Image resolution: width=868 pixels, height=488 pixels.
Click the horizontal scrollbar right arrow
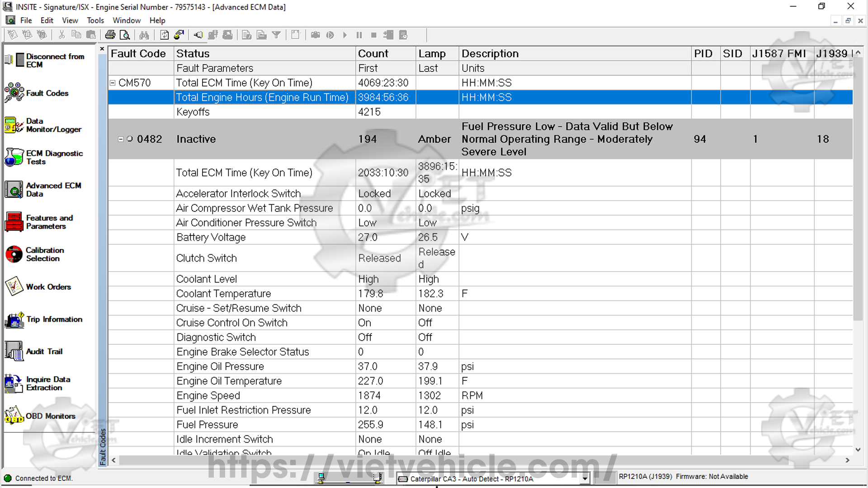click(x=847, y=460)
